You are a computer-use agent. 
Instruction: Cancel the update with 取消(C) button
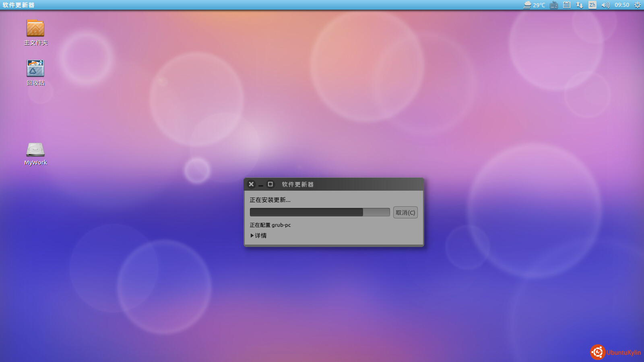405,212
